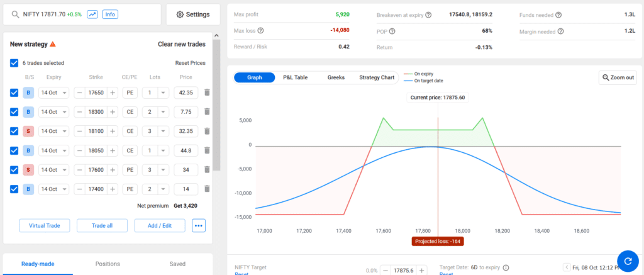
Task: Open expiry dropdown for 17650 PE row
Action: point(54,93)
